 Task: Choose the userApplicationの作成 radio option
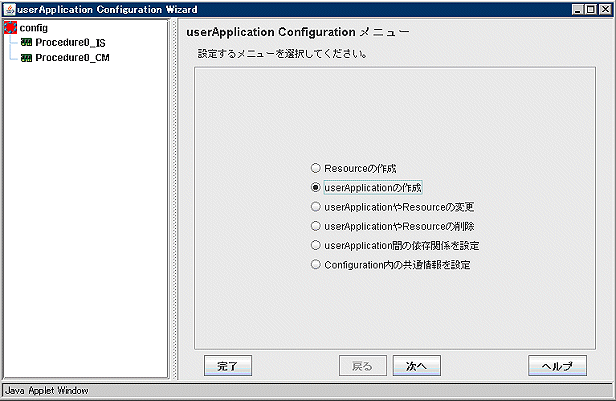(x=366, y=188)
